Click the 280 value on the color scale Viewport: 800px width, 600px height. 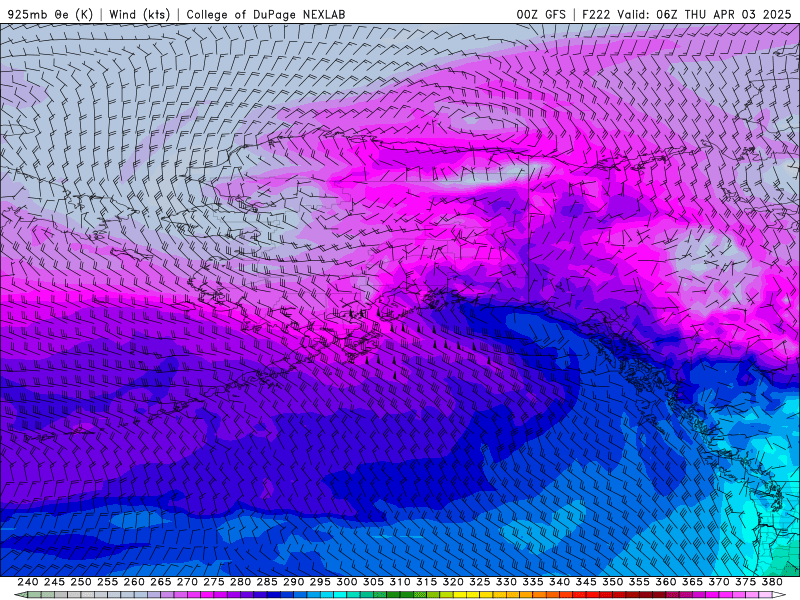pos(240,582)
